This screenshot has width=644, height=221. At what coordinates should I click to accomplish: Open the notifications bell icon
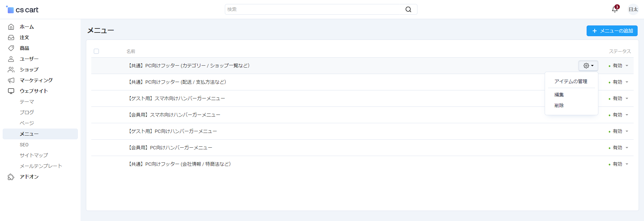(x=614, y=9)
